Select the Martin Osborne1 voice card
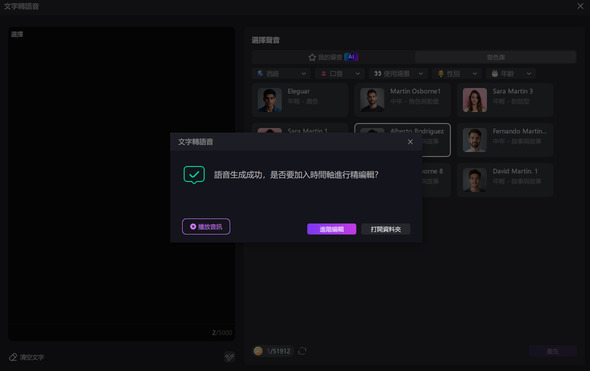 click(x=402, y=100)
